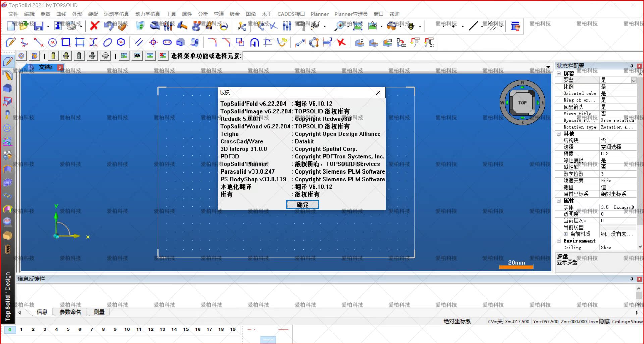
Task: Click the extruded block icon in sketch toolbar
Action: click(x=181, y=42)
